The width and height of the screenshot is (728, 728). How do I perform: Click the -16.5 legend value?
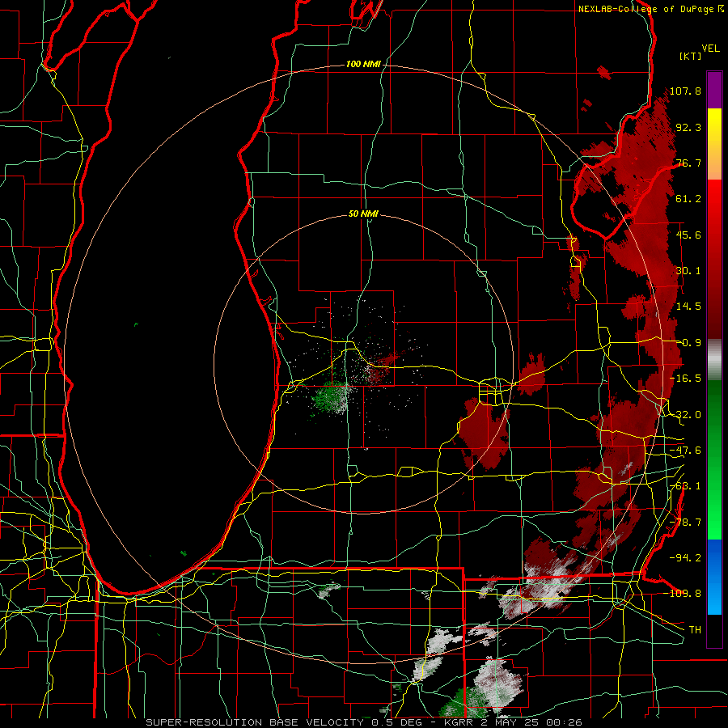(685, 379)
